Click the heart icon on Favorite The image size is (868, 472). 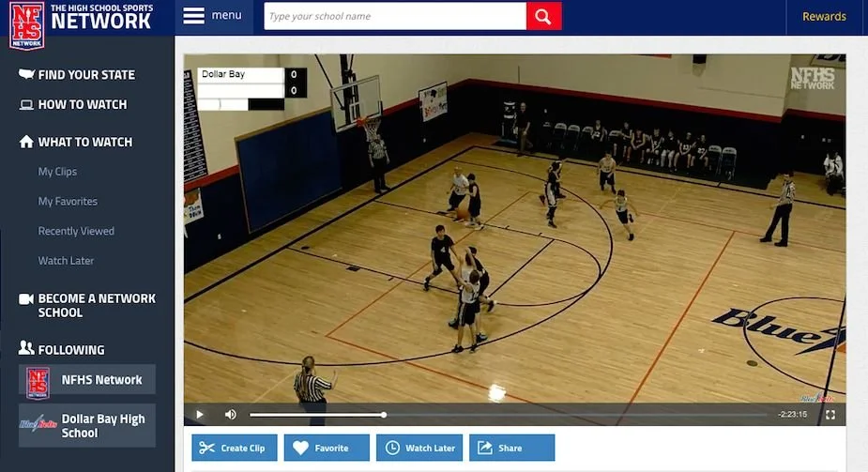(x=300, y=448)
